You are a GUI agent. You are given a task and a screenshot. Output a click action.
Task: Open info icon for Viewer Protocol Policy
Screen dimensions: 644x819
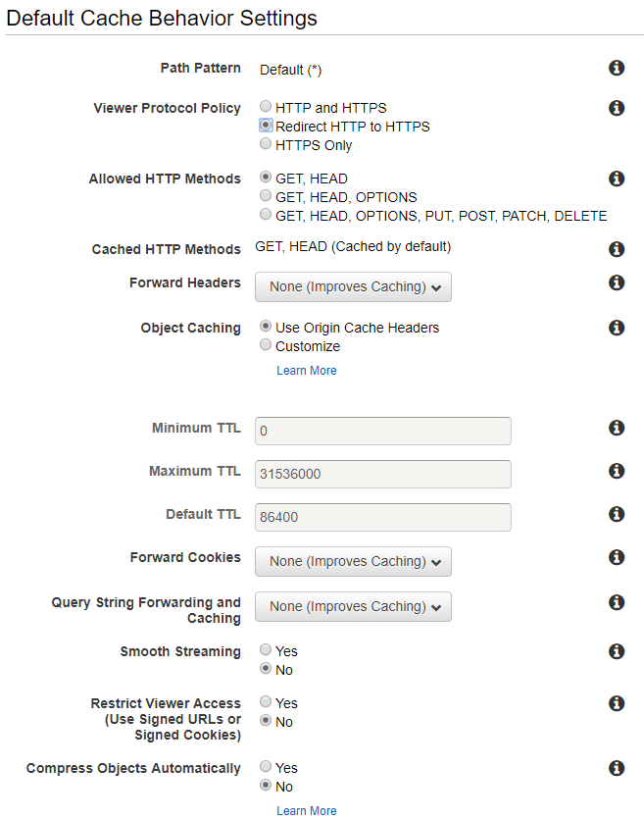coord(617,108)
